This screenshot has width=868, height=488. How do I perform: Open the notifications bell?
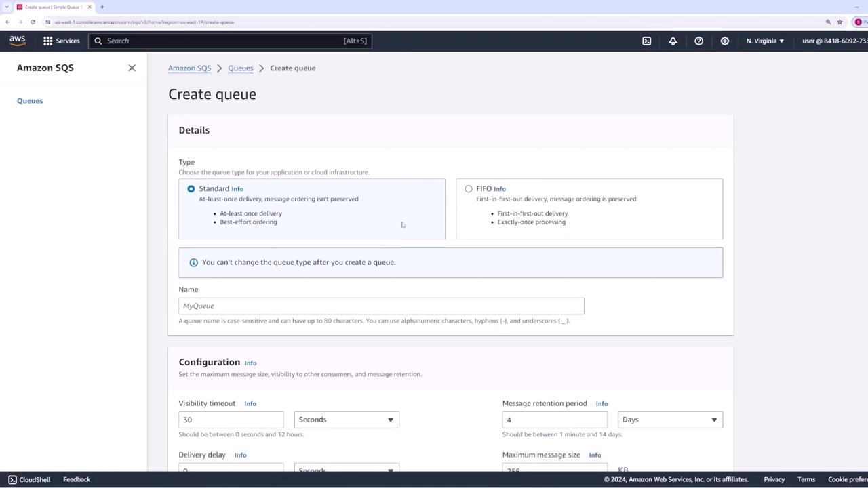[673, 41]
